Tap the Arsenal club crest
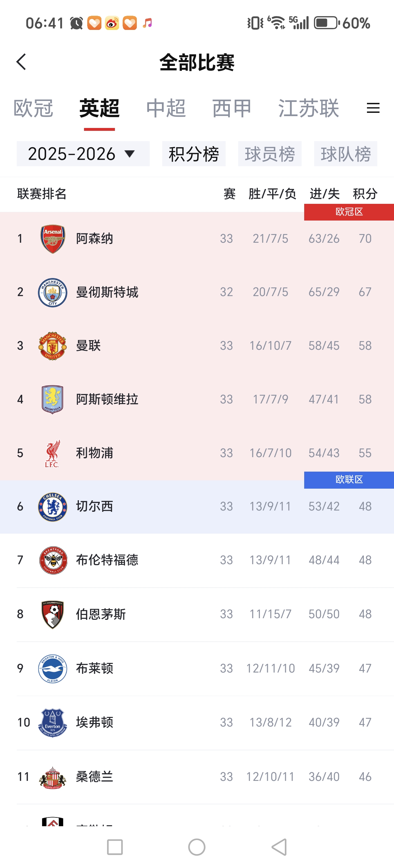This screenshot has height=868, width=394. pos(52,239)
